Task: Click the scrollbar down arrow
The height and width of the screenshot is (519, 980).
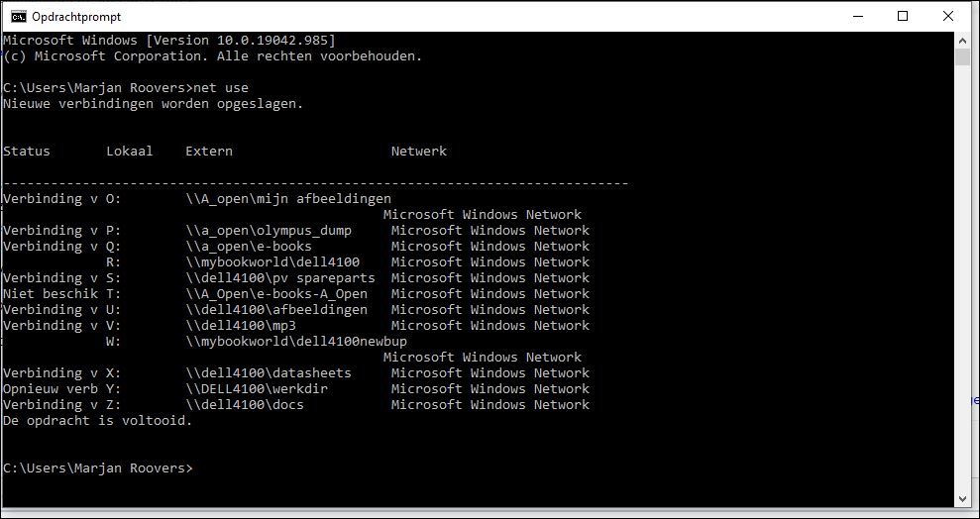Action: pyautogui.click(x=962, y=499)
